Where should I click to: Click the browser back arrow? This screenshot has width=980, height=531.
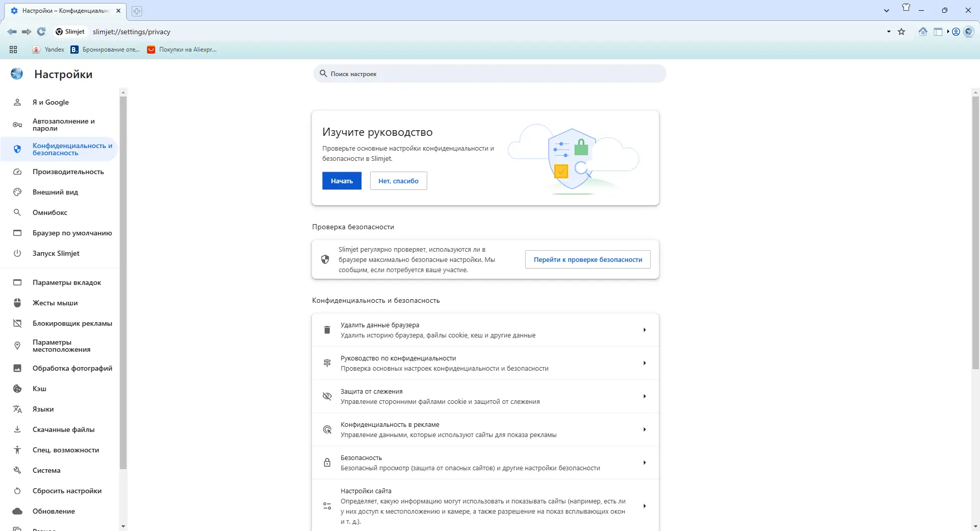(12, 32)
